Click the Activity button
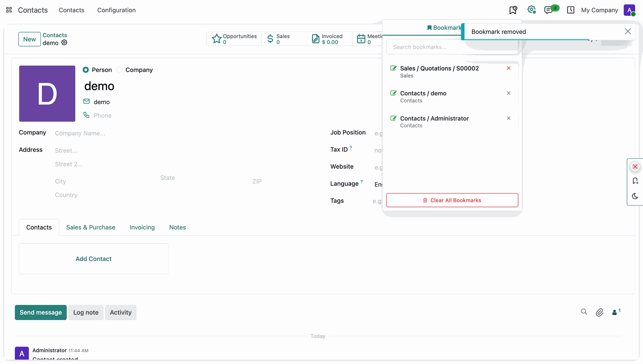 121,312
